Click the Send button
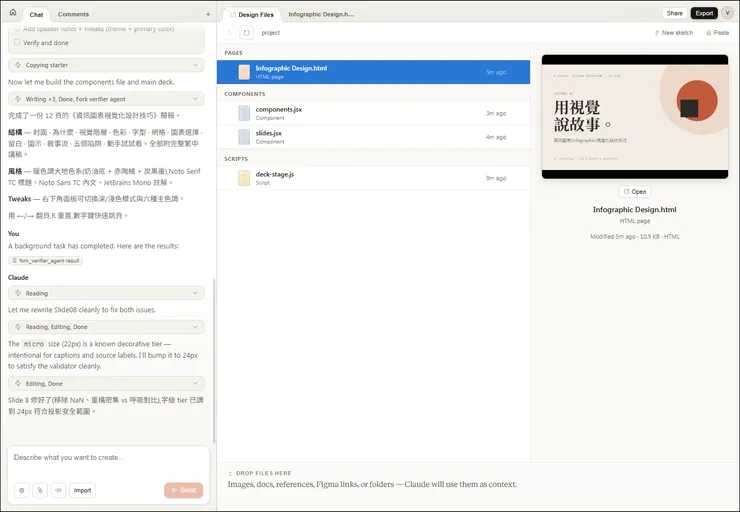 (x=184, y=490)
